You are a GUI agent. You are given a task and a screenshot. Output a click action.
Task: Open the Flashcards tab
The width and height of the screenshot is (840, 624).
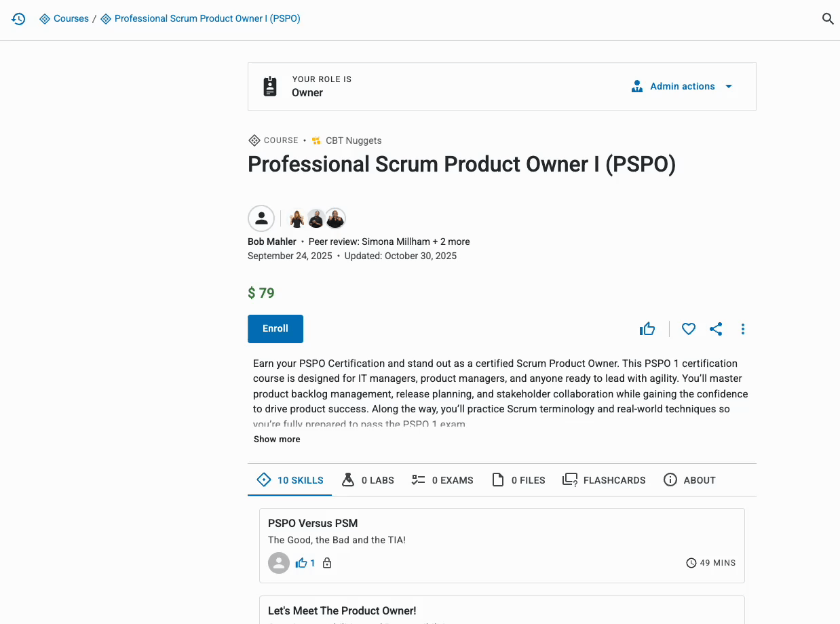point(604,480)
